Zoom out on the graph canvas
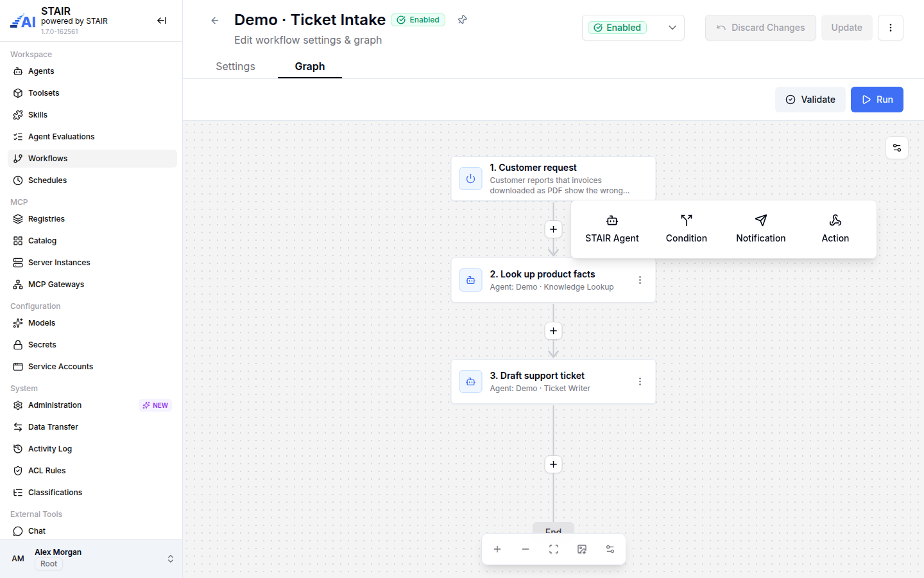Viewport: 924px width, 578px height. [526, 549]
